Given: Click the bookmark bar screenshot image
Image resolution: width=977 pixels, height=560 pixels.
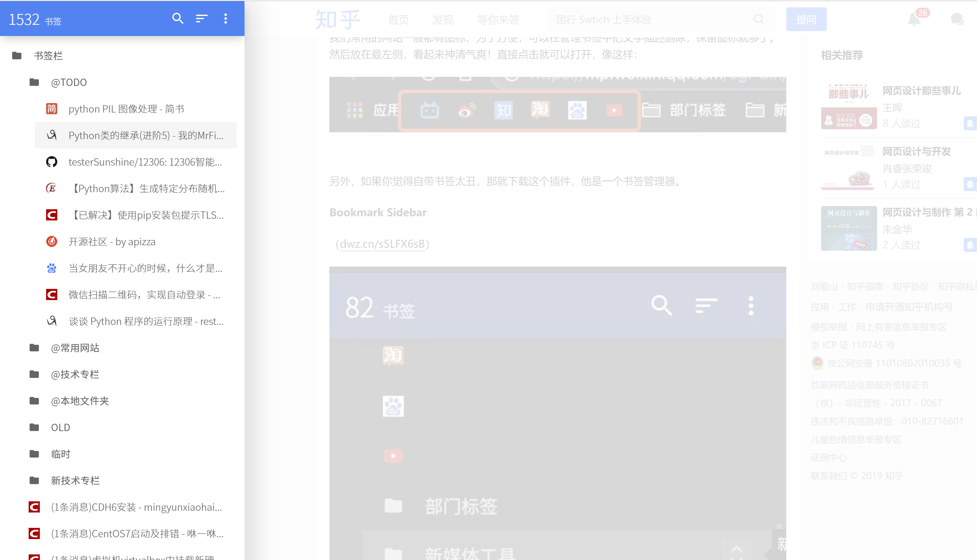Looking at the screenshot, I should (557, 104).
